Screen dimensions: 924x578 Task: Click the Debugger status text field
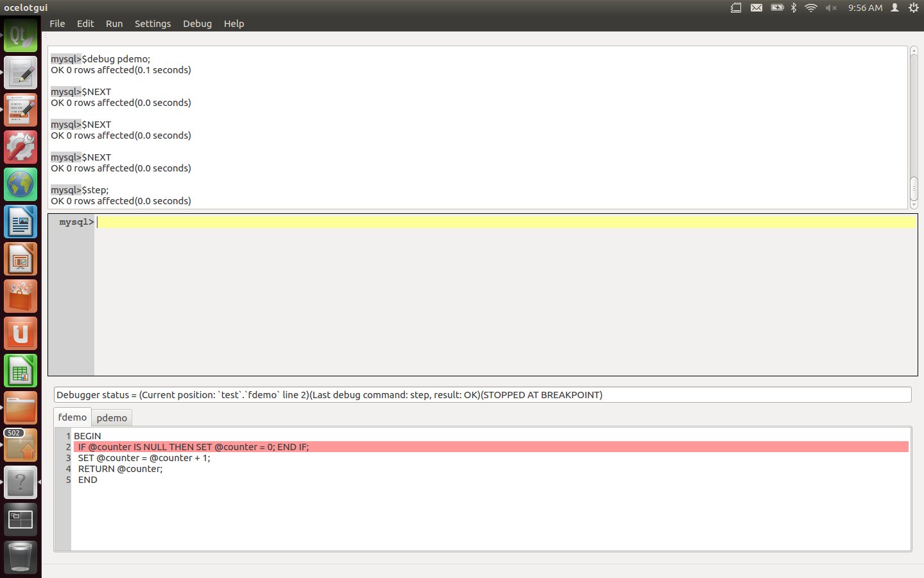click(x=483, y=395)
